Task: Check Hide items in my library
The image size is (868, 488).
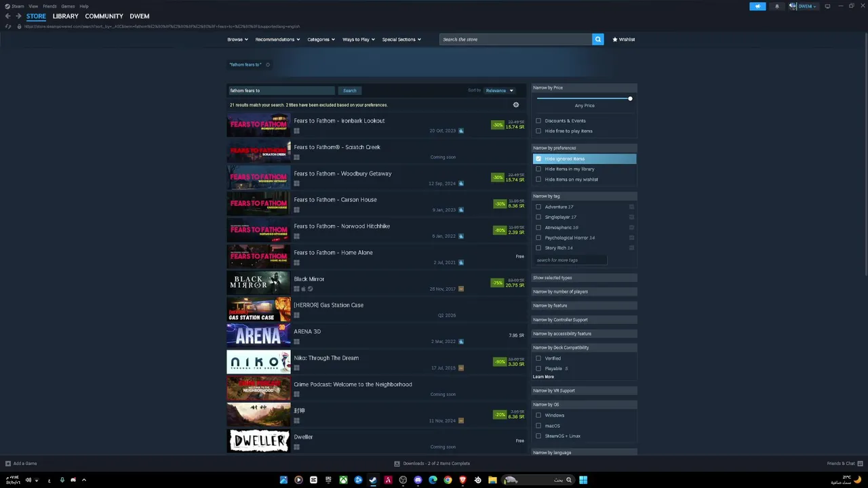Action: coord(538,169)
